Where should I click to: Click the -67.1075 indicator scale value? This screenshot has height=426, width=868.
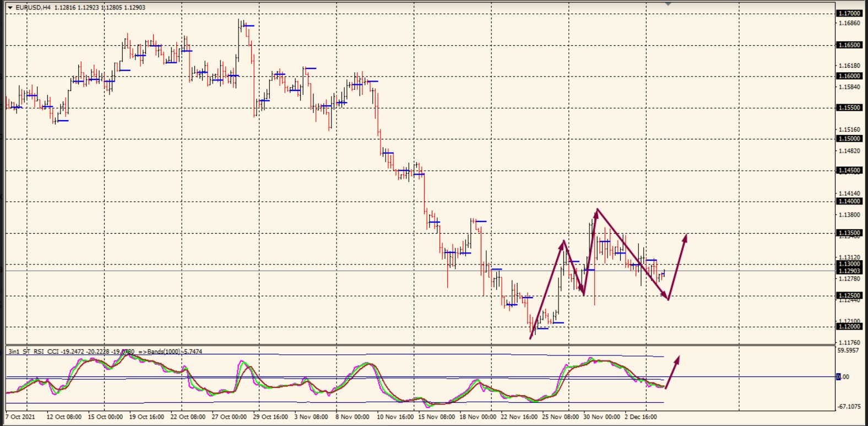coord(849,407)
